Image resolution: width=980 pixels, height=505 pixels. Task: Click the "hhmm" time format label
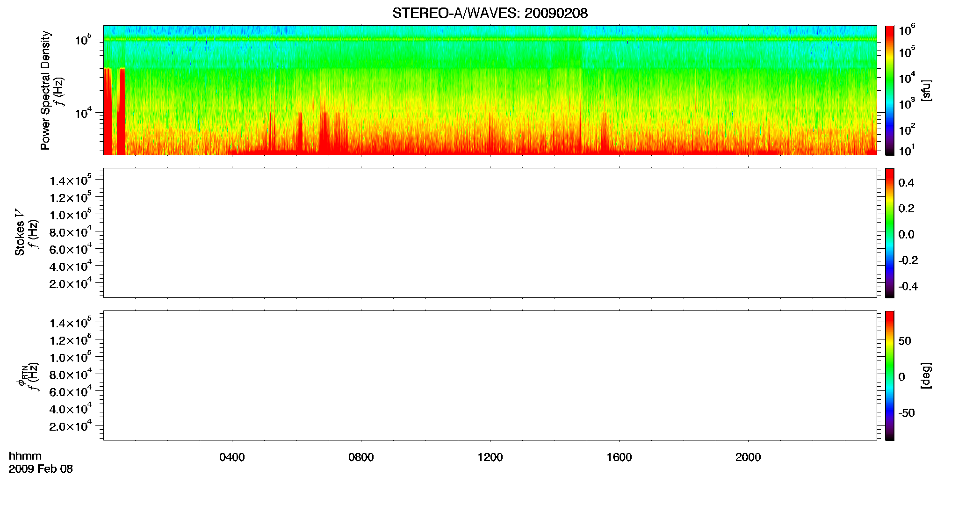(25, 456)
